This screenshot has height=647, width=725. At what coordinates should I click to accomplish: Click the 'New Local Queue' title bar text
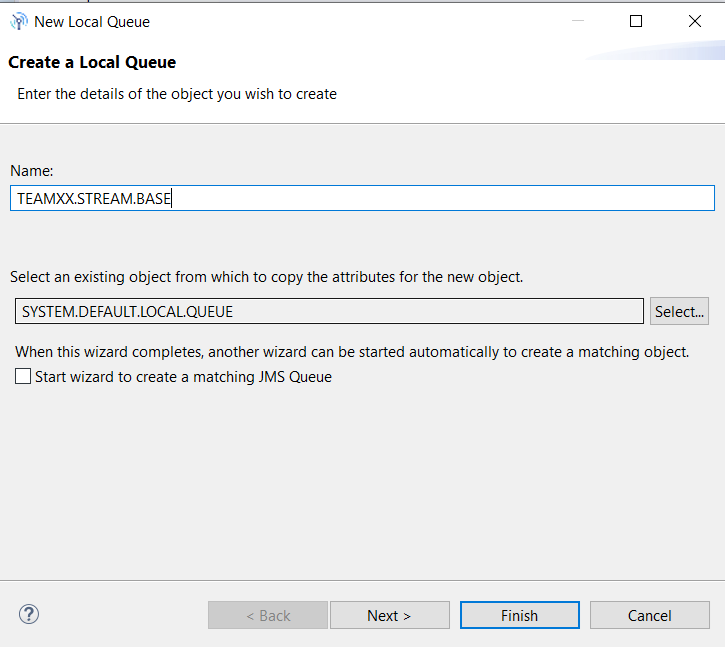[x=92, y=21]
